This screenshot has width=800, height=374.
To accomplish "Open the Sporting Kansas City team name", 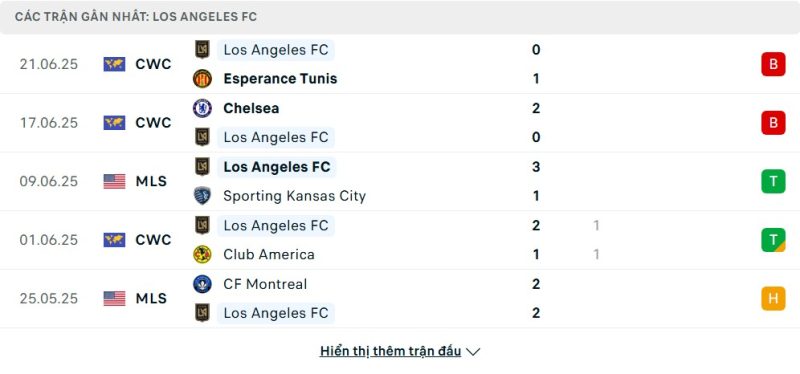I will 294,196.
